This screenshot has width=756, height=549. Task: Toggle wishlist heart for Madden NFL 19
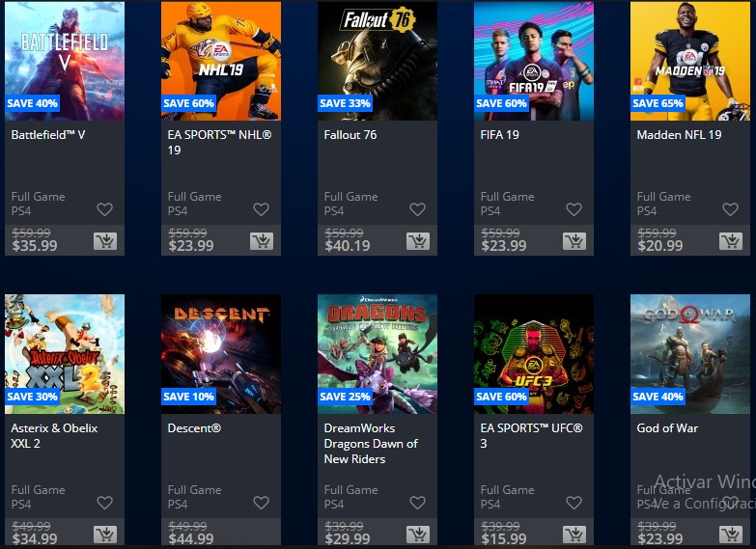(731, 209)
